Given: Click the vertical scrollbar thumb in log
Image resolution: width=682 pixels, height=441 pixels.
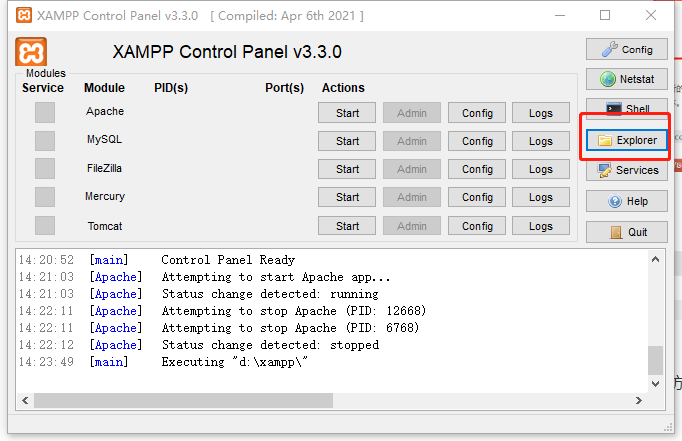Looking at the screenshot, I should point(655,360).
